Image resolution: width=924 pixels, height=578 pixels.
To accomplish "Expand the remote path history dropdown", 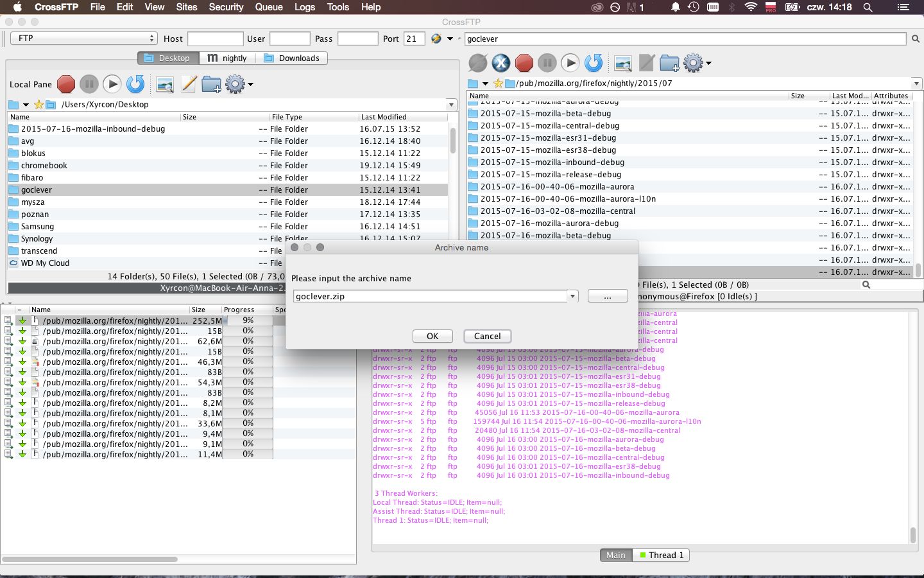I will (916, 83).
